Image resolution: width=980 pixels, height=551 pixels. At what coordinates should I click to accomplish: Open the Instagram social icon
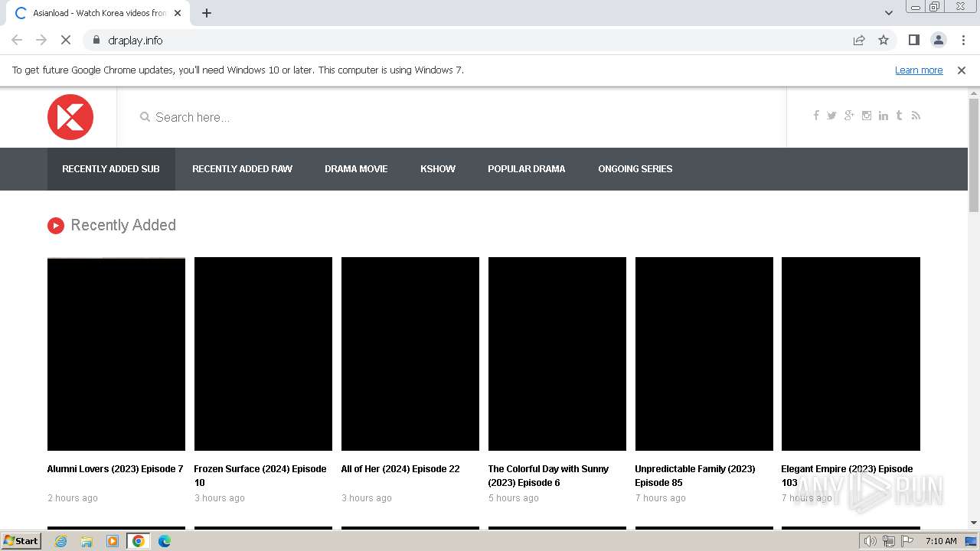867,116
